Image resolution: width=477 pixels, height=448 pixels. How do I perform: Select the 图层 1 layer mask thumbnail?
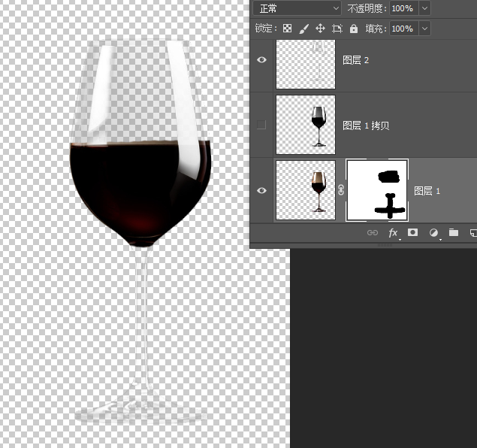tap(377, 190)
